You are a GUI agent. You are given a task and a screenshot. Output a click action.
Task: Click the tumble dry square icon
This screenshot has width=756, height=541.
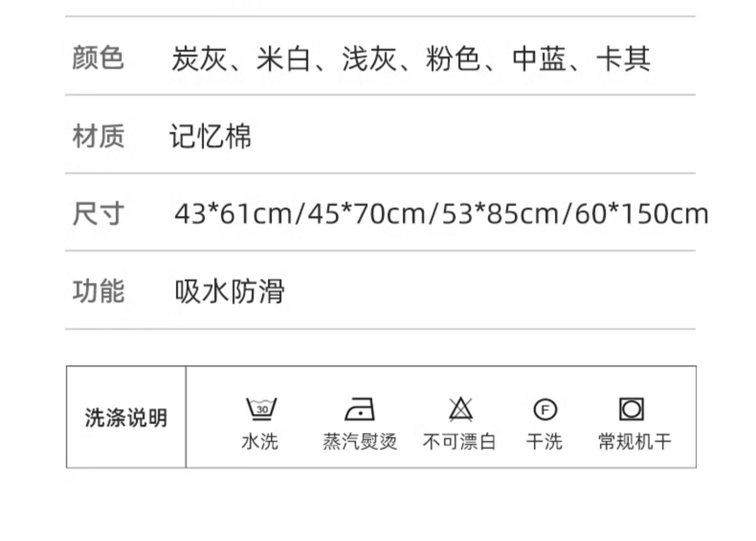click(x=632, y=409)
